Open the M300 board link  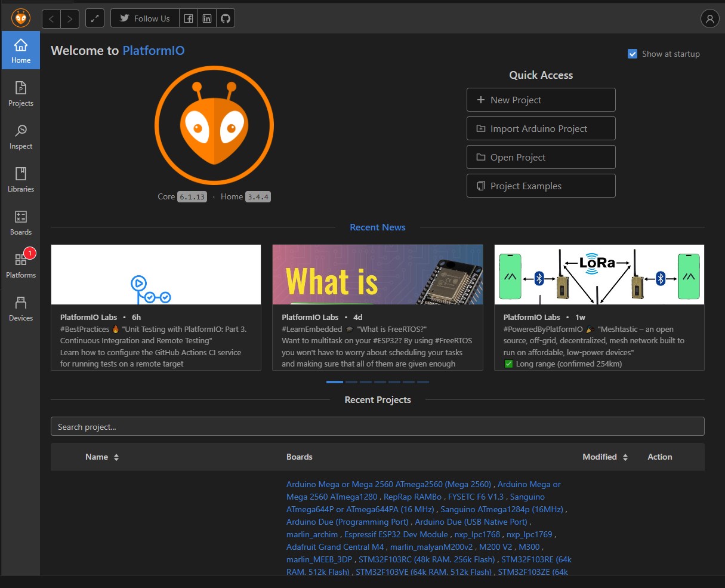click(529, 547)
